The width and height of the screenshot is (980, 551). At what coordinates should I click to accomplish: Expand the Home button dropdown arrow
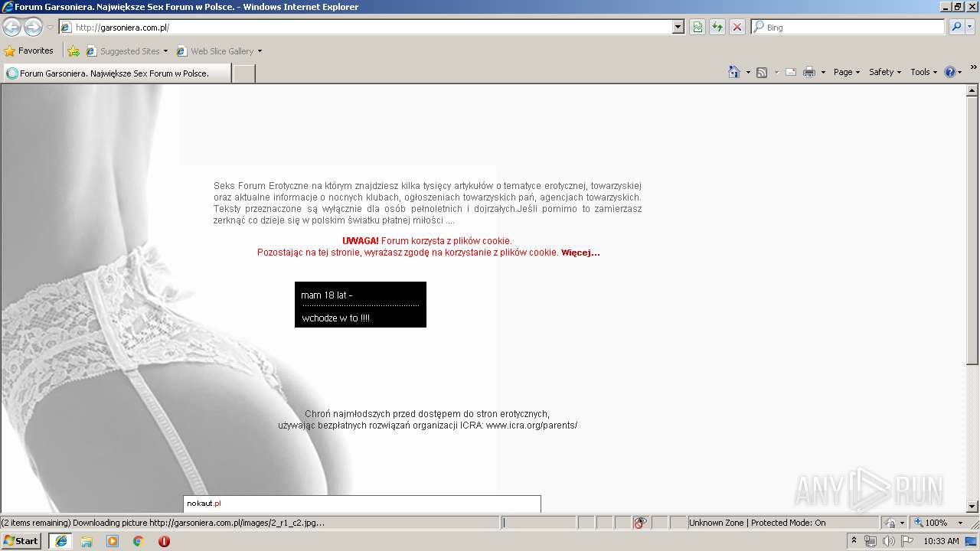click(x=747, y=72)
